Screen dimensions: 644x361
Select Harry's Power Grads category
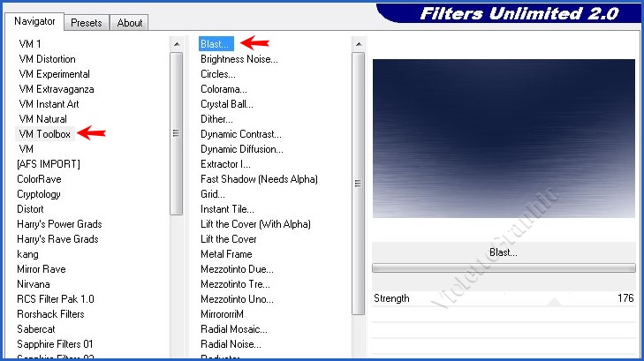click(x=58, y=224)
